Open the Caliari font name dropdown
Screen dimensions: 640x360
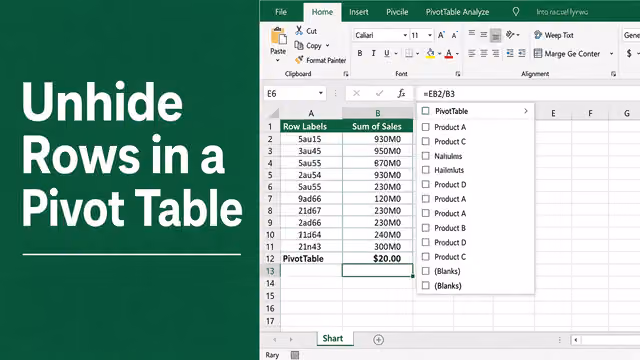pyautogui.click(x=405, y=36)
